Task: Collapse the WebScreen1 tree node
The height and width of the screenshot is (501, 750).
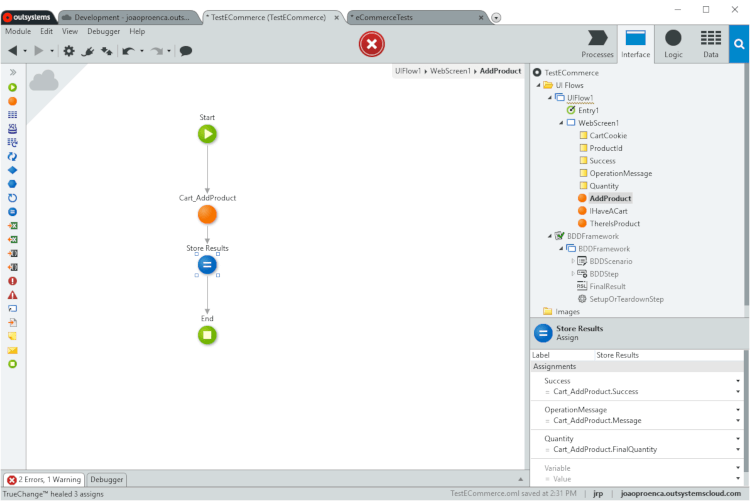Action: (561, 123)
